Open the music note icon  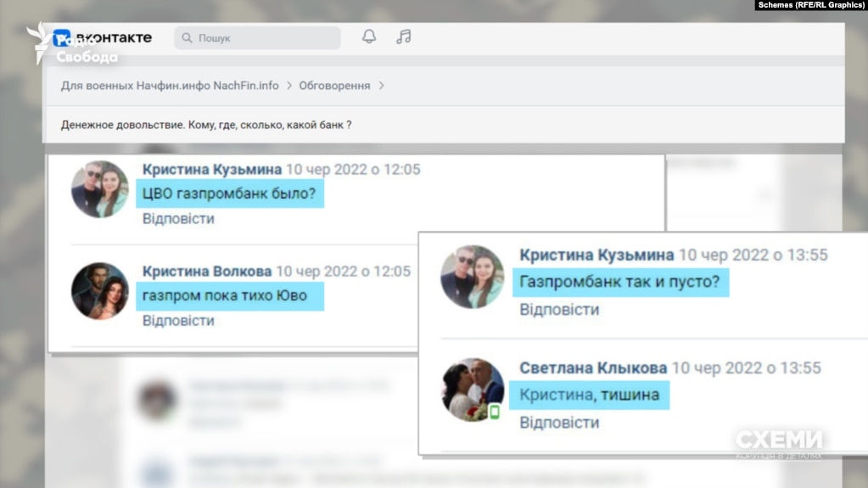(404, 36)
